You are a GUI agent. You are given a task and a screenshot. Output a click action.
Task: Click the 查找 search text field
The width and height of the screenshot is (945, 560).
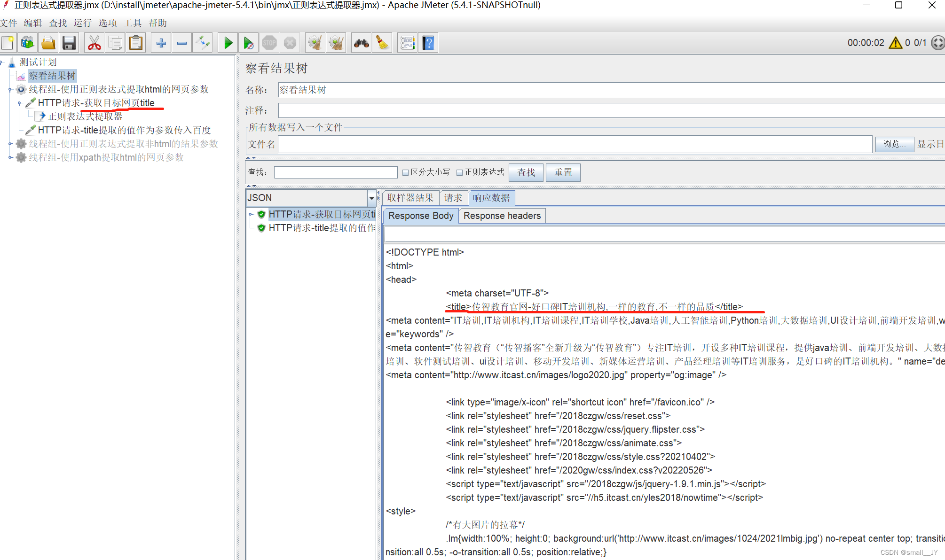336,172
